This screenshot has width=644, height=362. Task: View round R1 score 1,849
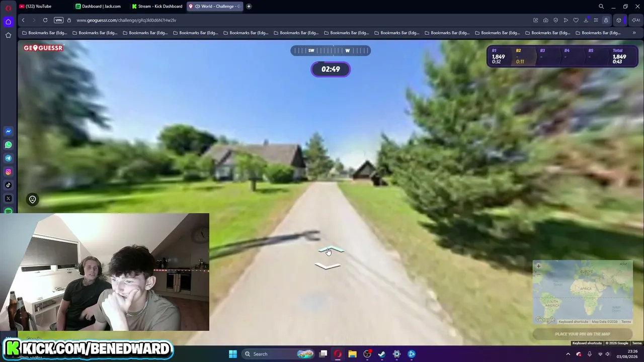click(x=498, y=56)
